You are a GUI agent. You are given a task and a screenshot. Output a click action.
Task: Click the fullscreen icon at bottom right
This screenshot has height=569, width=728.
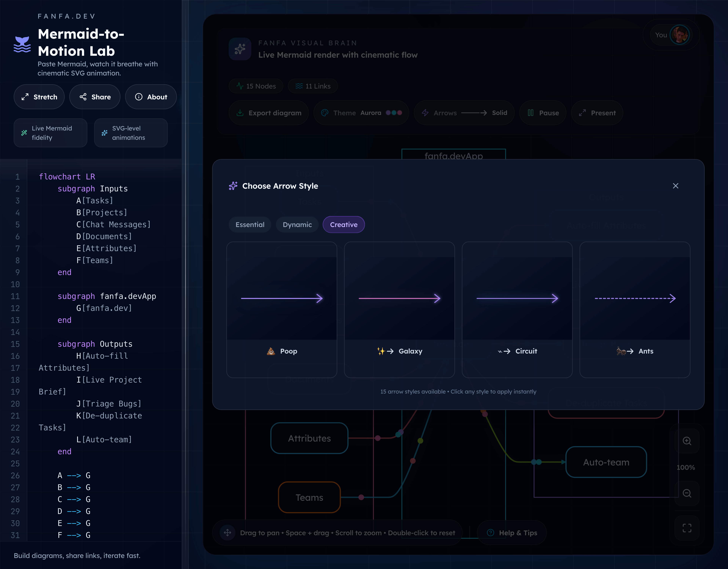coord(687,528)
